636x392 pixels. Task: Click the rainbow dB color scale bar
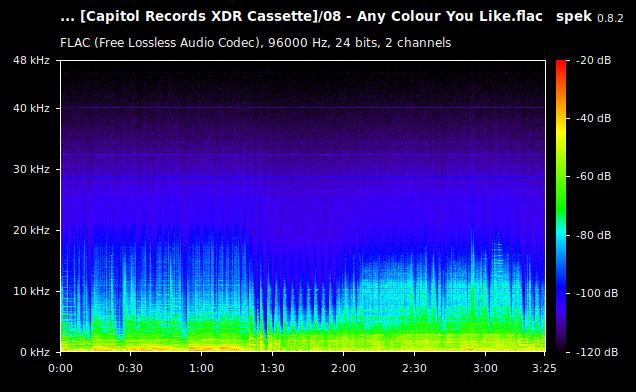(561, 206)
